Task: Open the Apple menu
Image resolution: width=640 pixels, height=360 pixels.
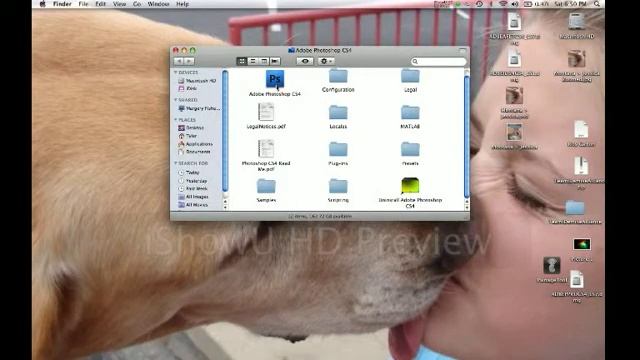Action: [x=42, y=4]
